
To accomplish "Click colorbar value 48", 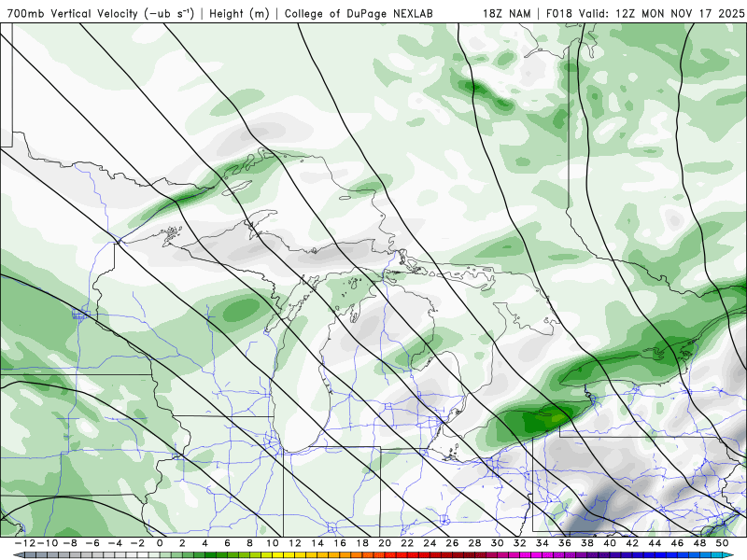I will click(x=699, y=543).
